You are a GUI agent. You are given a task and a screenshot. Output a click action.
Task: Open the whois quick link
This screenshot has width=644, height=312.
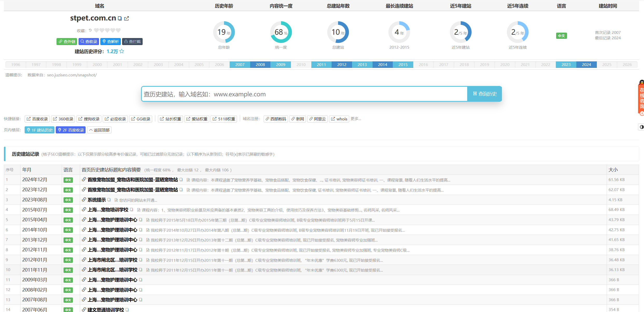click(339, 119)
